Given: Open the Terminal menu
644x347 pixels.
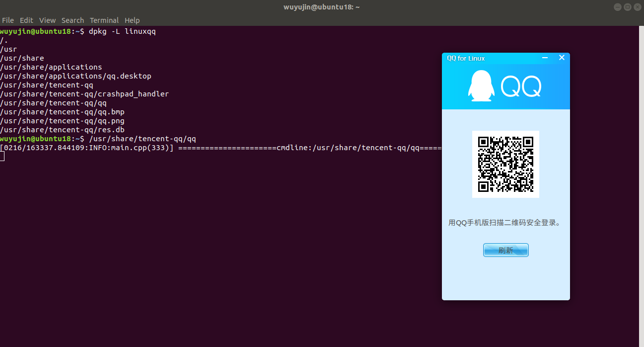Looking at the screenshot, I should click(104, 20).
